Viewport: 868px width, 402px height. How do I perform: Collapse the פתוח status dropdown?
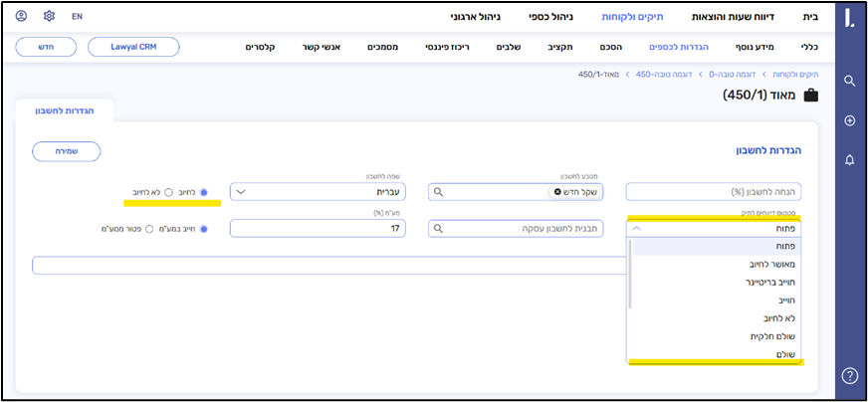coord(637,228)
